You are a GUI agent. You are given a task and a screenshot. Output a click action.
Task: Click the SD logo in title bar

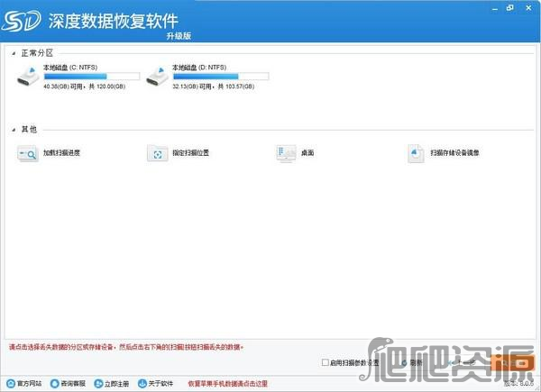22,21
